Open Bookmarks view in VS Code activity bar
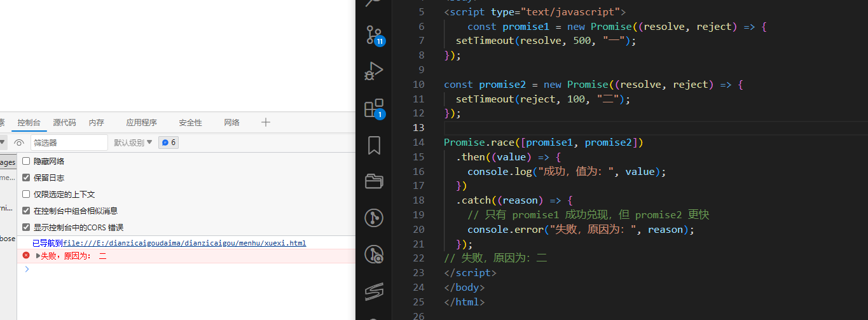The width and height of the screenshot is (868, 320). click(x=374, y=145)
